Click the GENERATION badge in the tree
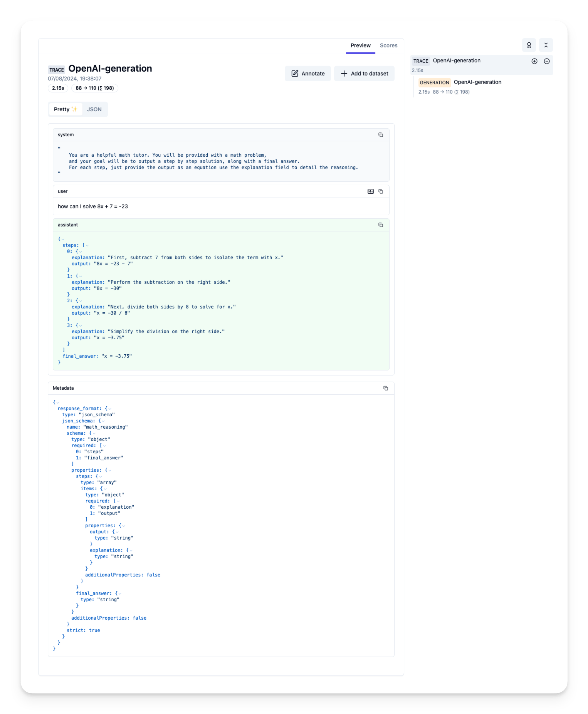588x714 pixels. pyautogui.click(x=434, y=82)
